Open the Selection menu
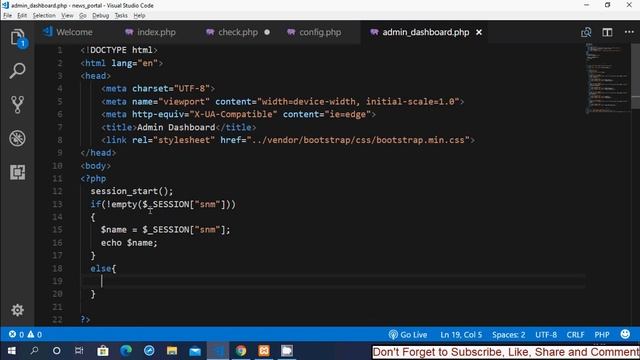The height and width of the screenshot is (360, 640). [x=44, y=16]
